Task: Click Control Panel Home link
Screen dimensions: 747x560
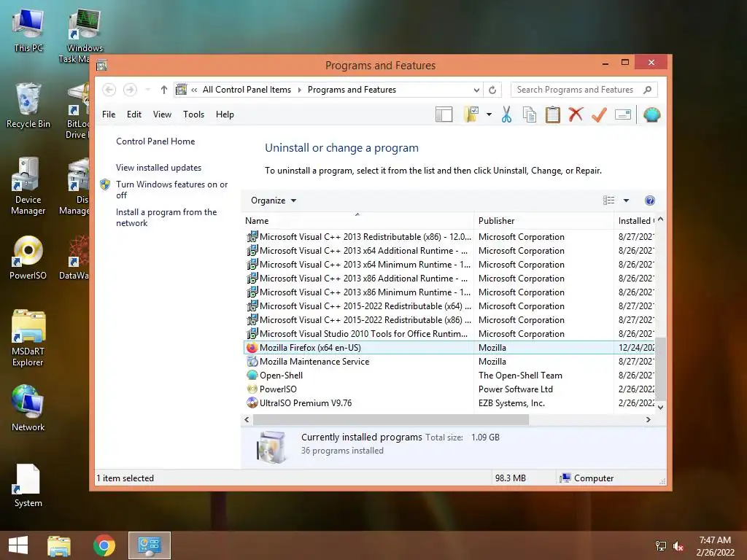Action: click(x=155, y=141)
